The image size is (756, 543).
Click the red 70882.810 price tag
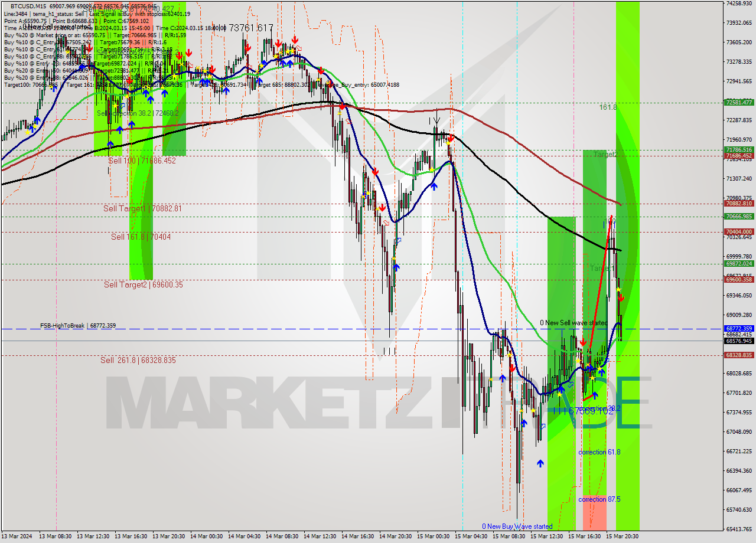pyautogui.click(x=739, y=203)
